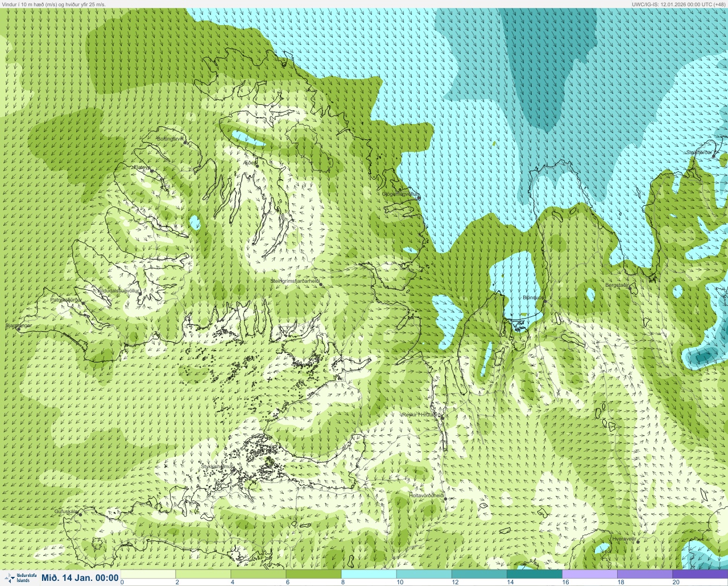The image size is (728, 586).
Task: Click the Bolungarvík station label
Action: 171,139
